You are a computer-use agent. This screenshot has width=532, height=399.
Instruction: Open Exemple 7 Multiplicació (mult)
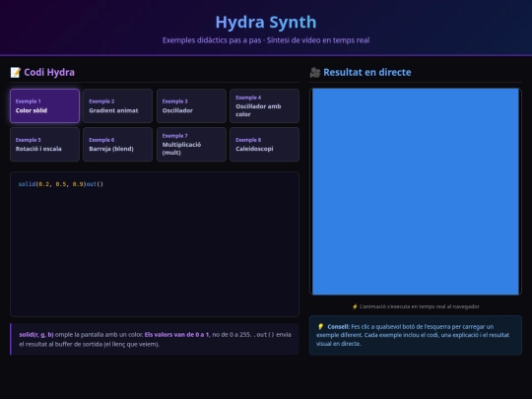pos(191,144)
